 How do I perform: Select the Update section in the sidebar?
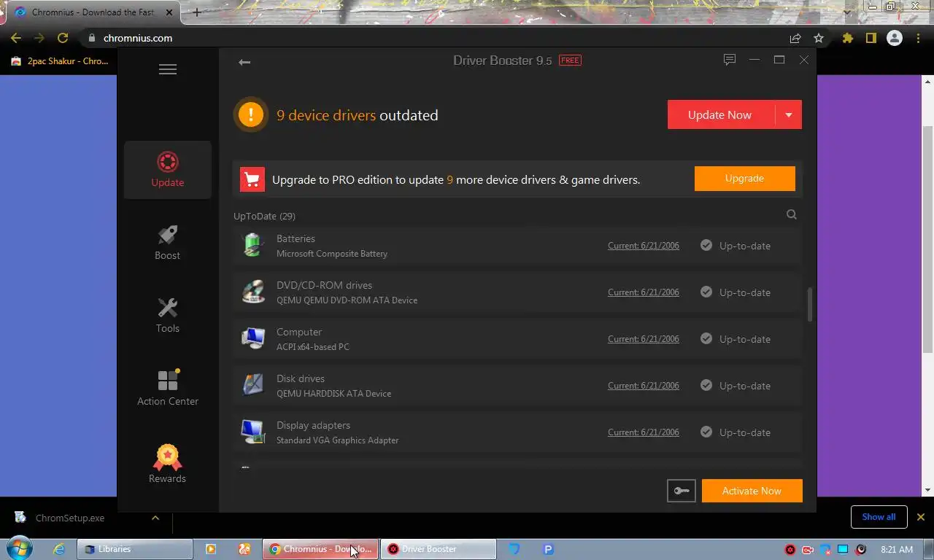pos(168,170)
